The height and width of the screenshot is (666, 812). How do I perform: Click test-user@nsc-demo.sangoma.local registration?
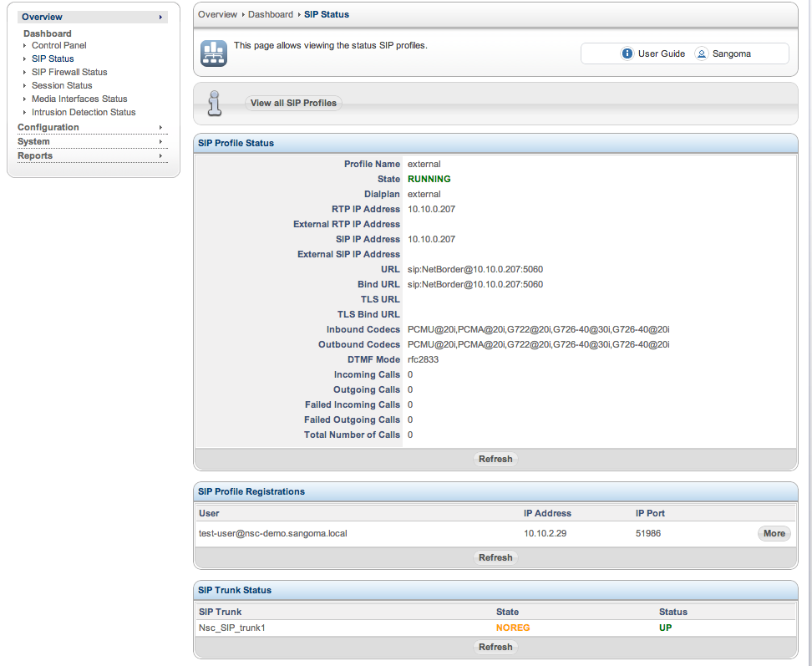coord(273,533)
